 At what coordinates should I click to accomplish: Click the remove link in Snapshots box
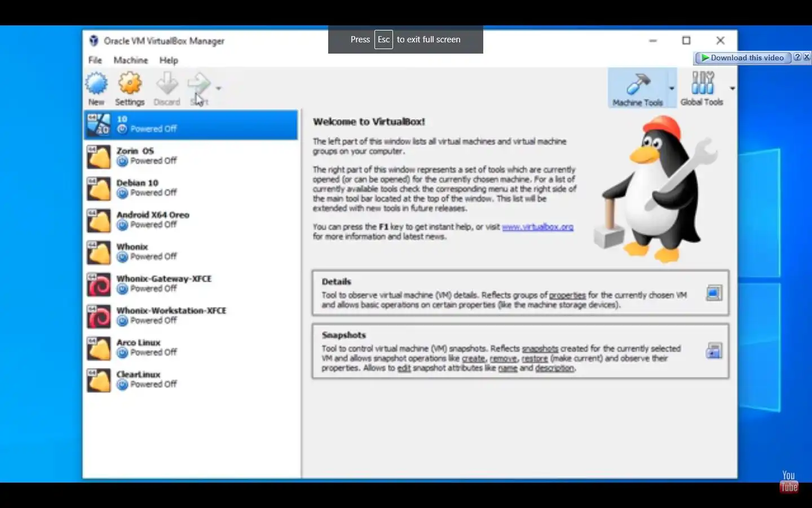tap(503, 358)
